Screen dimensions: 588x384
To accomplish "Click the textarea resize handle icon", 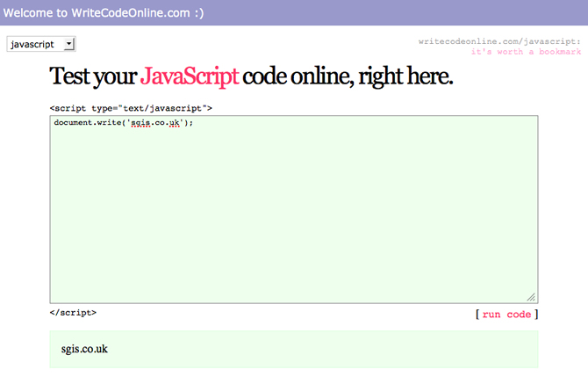I will click(531, 297).
